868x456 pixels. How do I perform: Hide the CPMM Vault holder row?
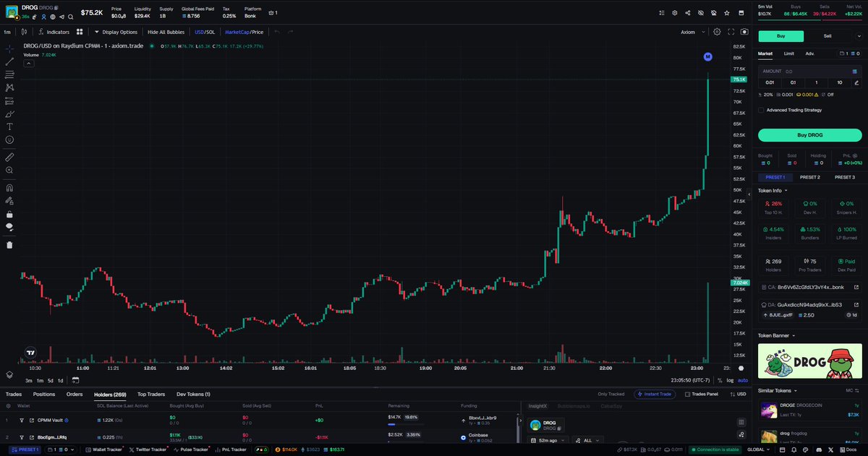pos(22,420)
